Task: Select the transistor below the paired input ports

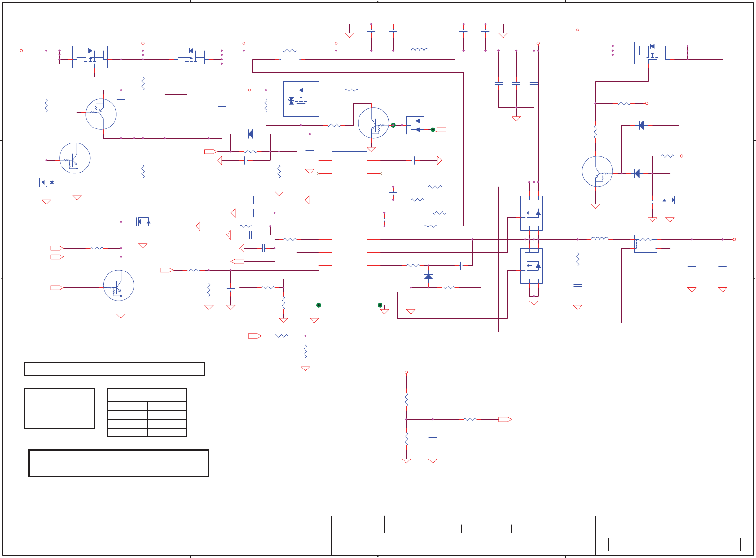Action: 119,286
